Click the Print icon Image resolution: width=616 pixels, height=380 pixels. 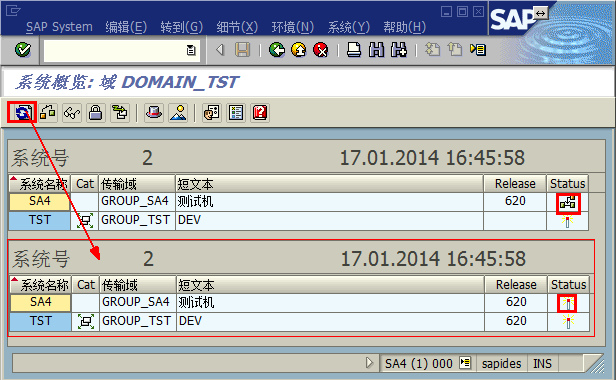(x=354, y=50)
